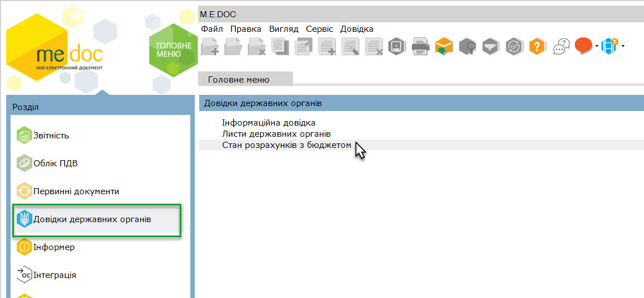Click the green Головне меню hexagon
Viewport: 644px width, 298px height.
click(174, 50)
